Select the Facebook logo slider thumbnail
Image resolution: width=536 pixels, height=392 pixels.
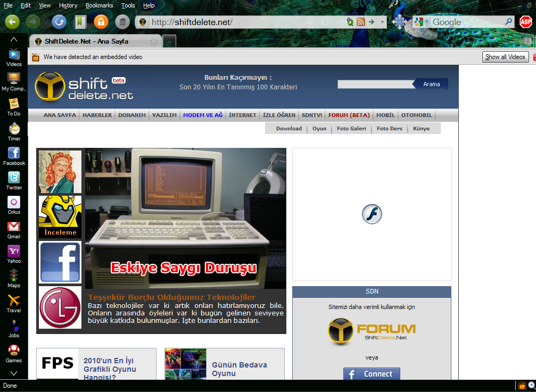point(60,262)
